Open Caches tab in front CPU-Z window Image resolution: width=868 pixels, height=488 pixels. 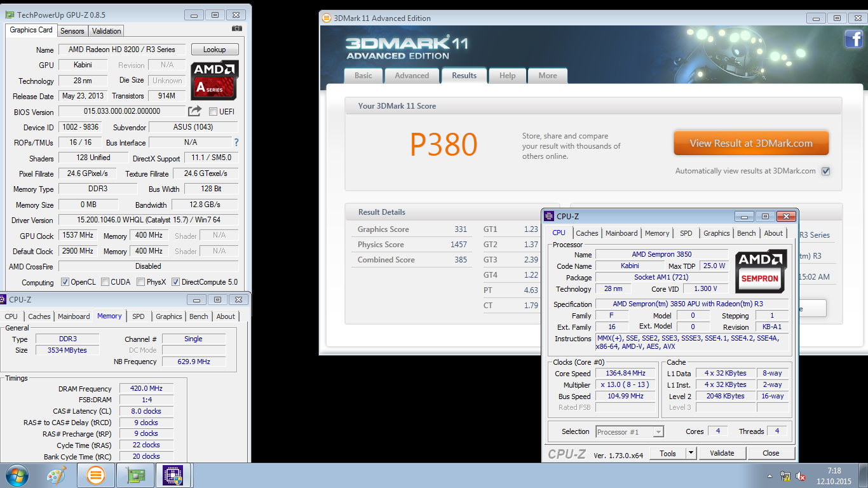point(587,233)
